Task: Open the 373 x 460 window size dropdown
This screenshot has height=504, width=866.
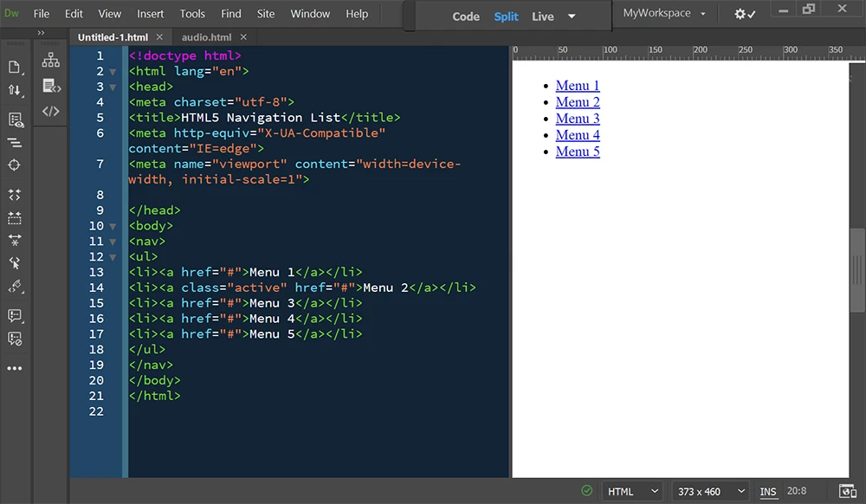Action: pyautogui.click(x=711, y=491)
